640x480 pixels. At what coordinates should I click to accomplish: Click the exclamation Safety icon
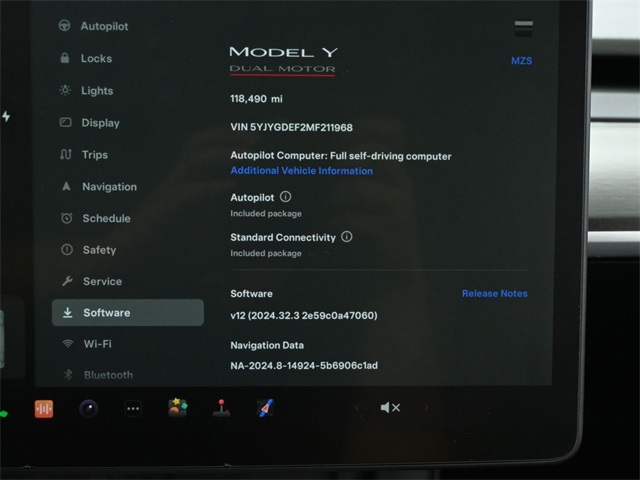[67, 249]
